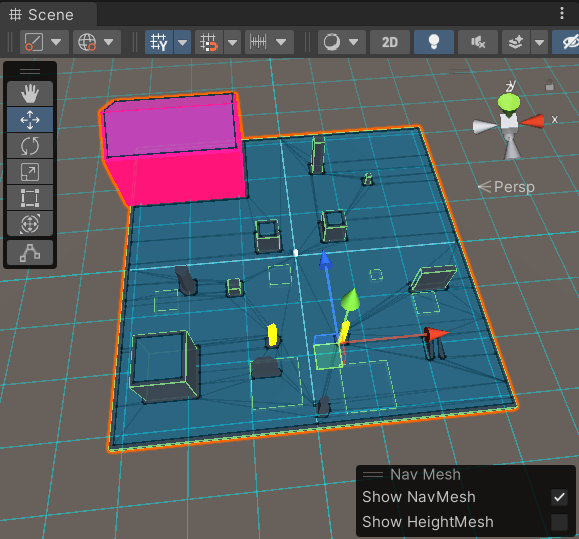The width and height of the screenshot is (579, 539).
Task: Click the green Y move arrow handle
Action: pos(350,299)
